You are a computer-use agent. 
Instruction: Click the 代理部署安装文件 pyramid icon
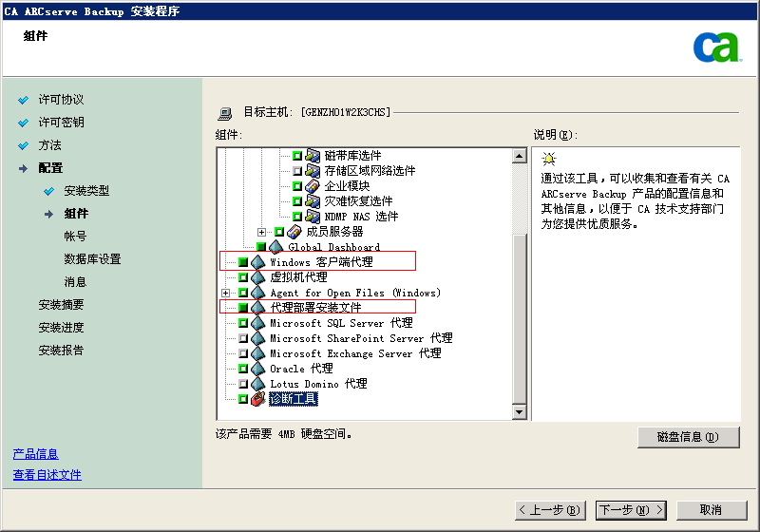click(257, 308)
